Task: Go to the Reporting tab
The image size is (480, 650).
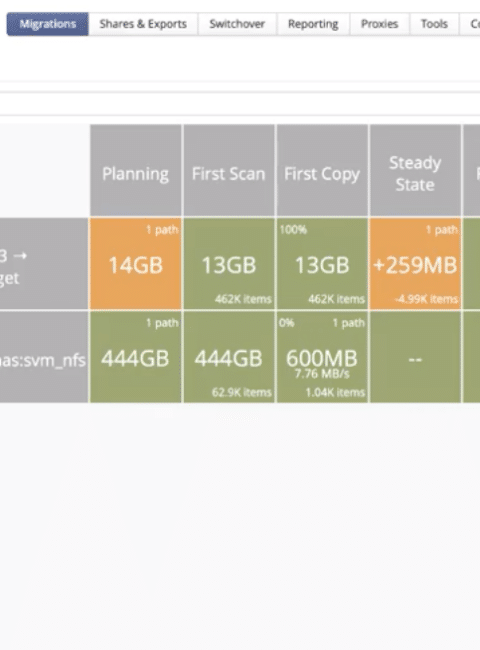Action: point(313,24)
